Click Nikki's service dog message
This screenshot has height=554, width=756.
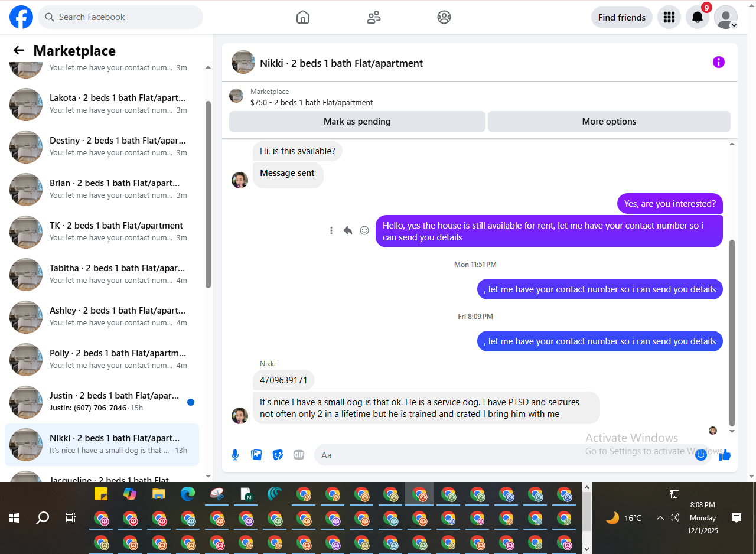(426, 408)
